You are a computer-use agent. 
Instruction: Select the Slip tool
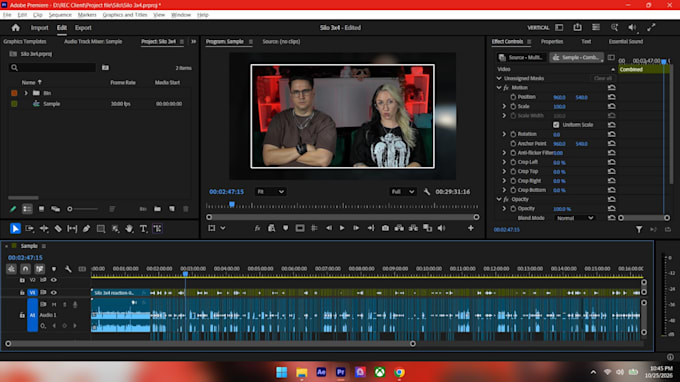(x=72, y=229)
